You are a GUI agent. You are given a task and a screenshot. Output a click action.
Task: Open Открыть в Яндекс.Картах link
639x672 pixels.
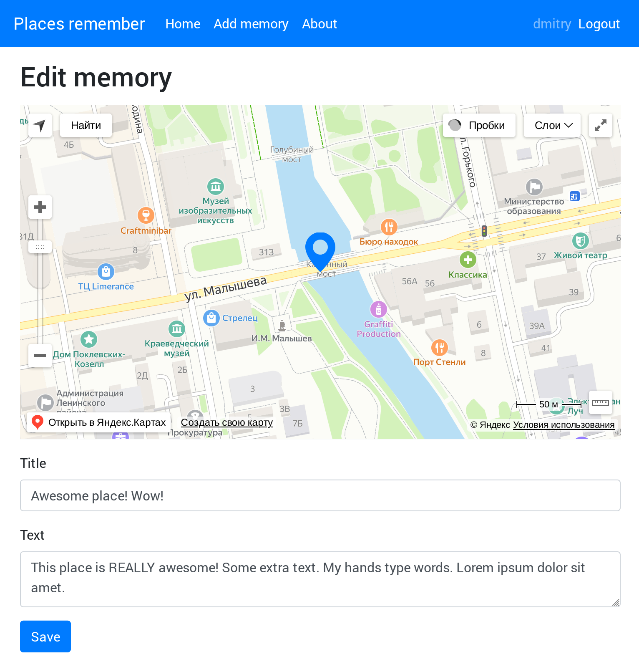[99, 422]
